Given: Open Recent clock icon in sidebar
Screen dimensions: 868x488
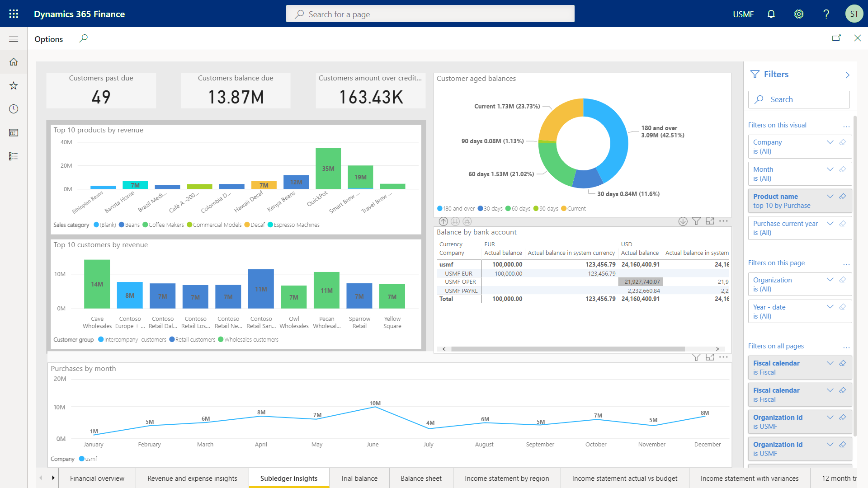Looking at the screenshot, I should (x=14, y=109).
